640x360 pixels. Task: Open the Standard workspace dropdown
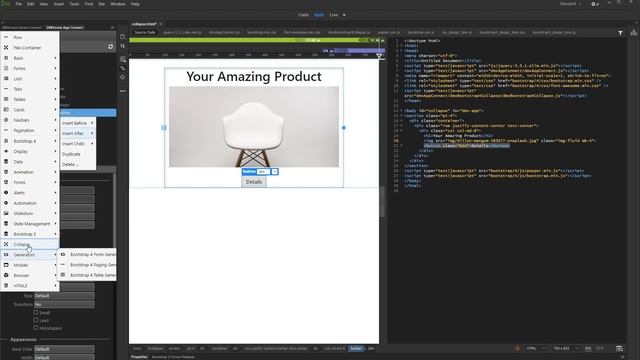570,4
